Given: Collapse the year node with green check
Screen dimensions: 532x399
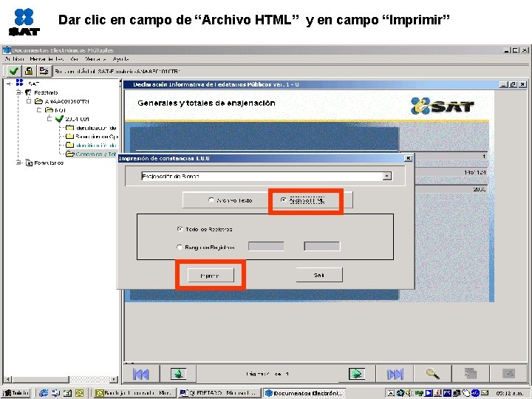Looking at the screenshot, I should pyautogui.click(x=50, y=119).
